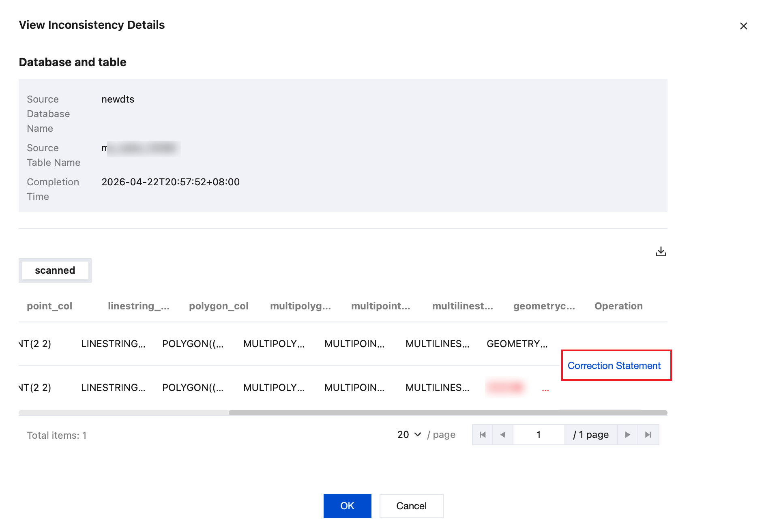Go to the next page

(x=628, y=435)
